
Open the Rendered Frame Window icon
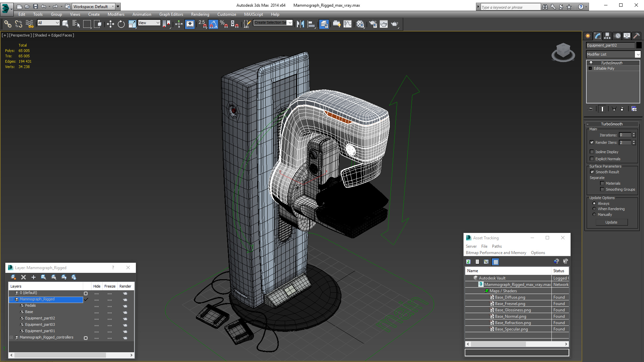point(384,24)
